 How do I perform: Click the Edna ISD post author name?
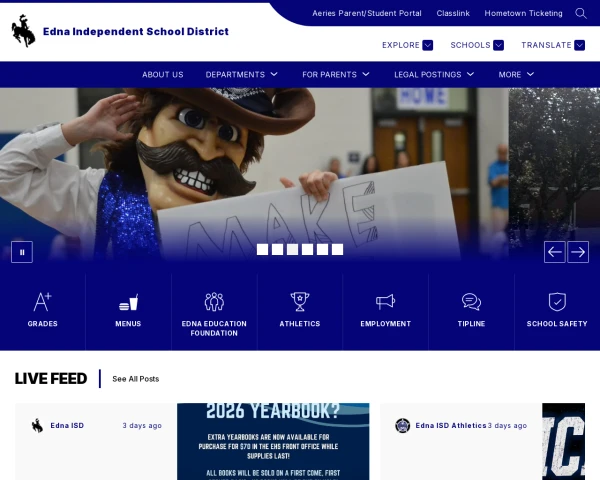[x=67, y=426]
